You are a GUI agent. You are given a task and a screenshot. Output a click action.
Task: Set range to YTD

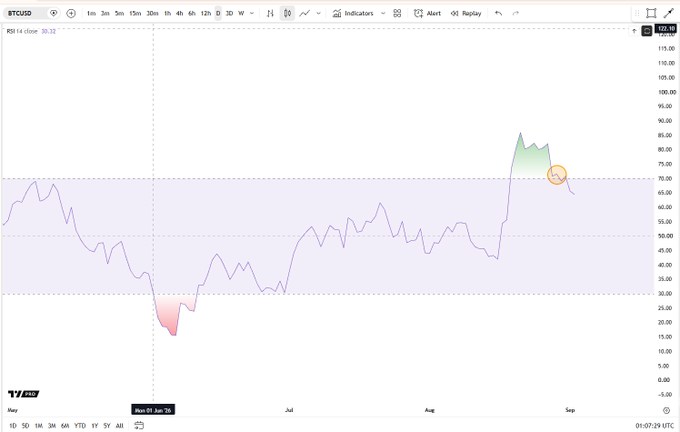pos(80,426)
